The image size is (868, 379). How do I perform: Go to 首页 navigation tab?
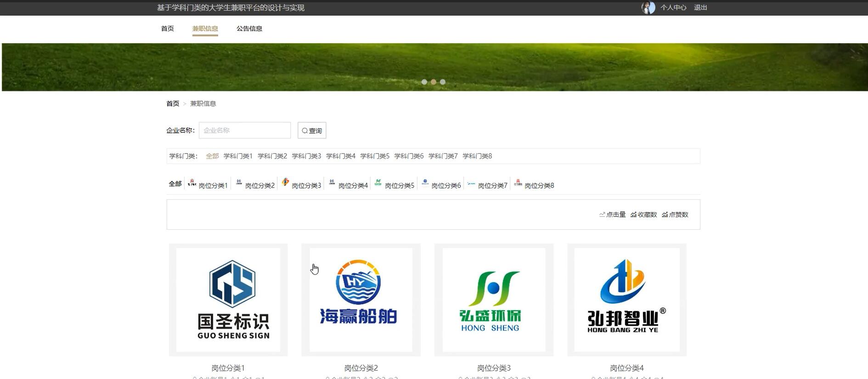(x=168, y=28)
